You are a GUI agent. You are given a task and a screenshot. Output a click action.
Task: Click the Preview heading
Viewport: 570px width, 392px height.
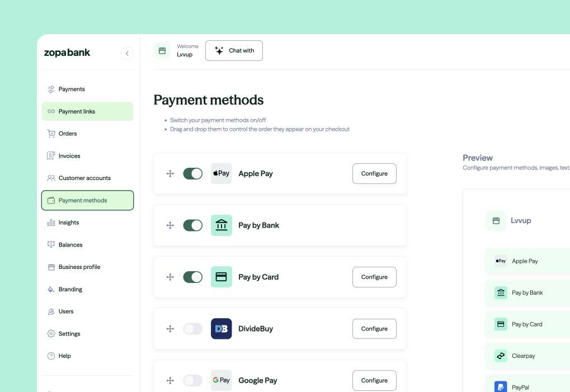[x=478, y=158]
